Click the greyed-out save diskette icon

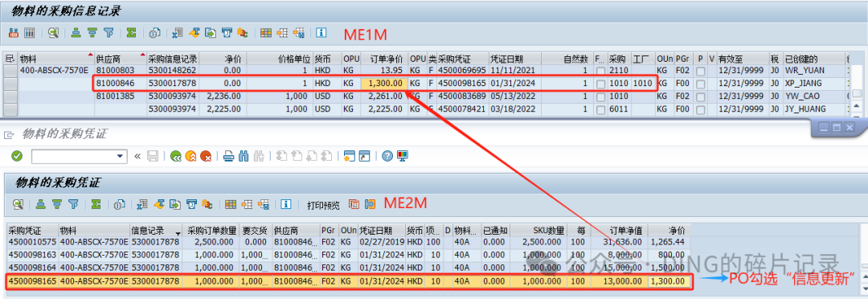[153, 156]
